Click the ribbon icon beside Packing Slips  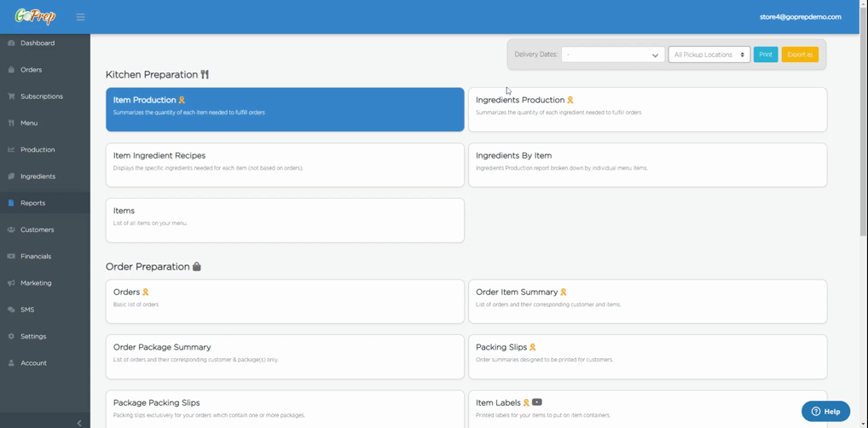[533, 347]
